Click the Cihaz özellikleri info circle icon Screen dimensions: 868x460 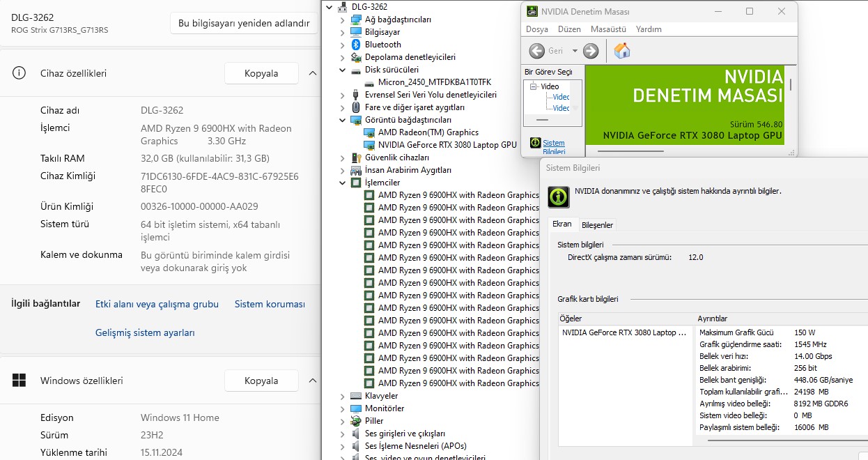(x=20, y=73)
